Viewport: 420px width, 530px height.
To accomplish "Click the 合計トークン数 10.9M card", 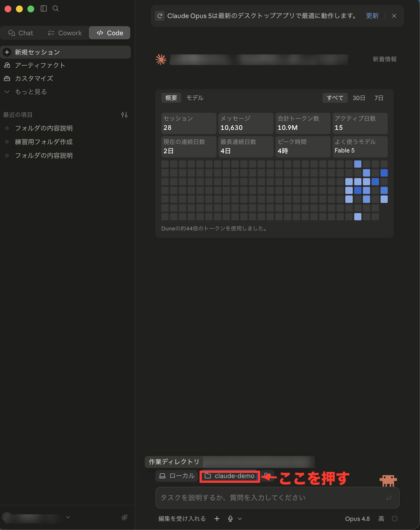I will click(303, 123).
